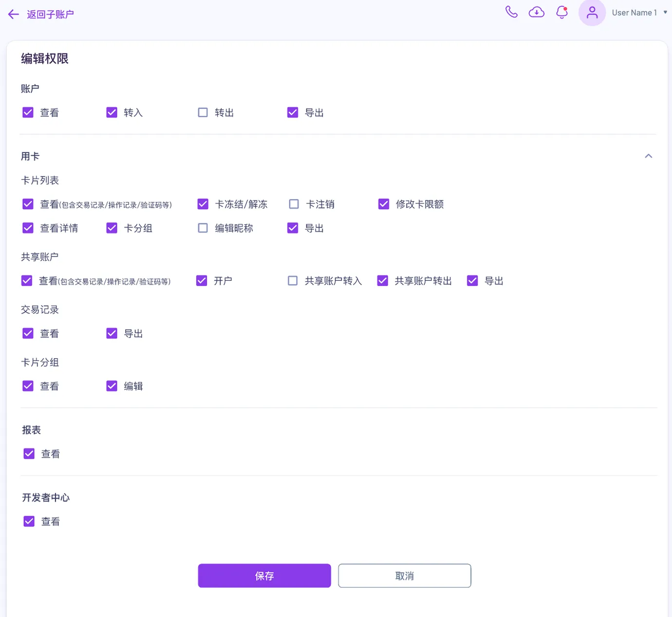Click the 取消 button
The height and width of the screenshot is (617, 672).
[405, 576]
